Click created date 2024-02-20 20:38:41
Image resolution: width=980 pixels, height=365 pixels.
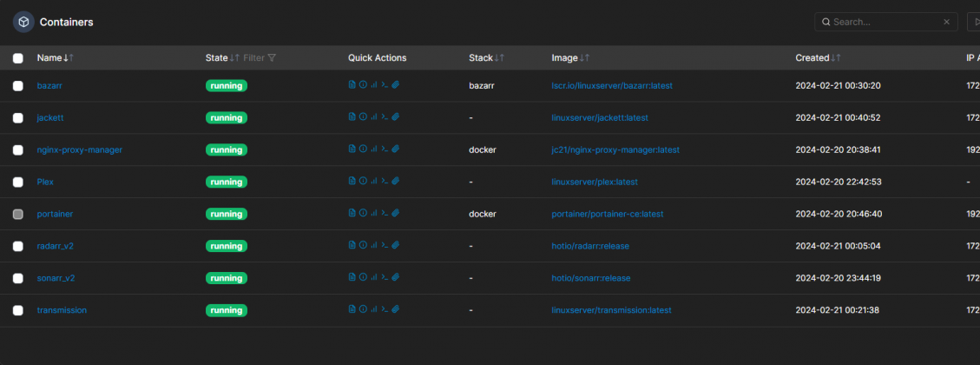[838, 150]
